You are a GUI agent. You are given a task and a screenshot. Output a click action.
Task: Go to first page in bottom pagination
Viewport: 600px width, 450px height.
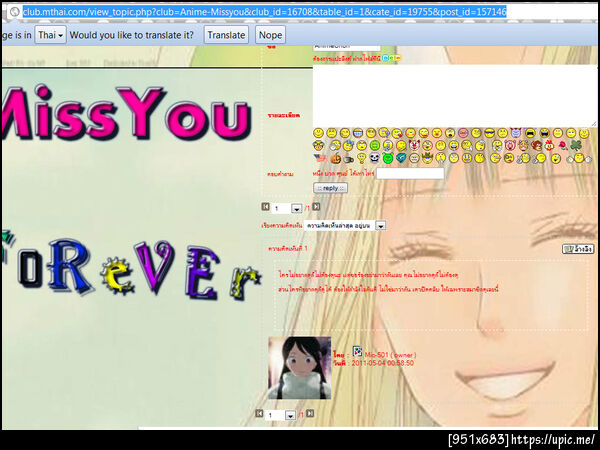(x=259, y=413)
